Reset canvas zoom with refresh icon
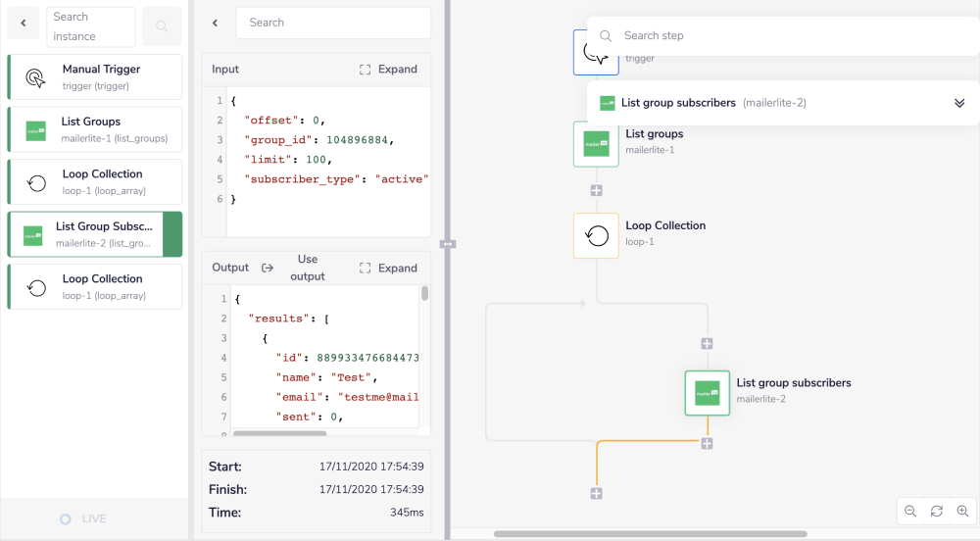Screen dimensions: 980x541 pos(937,511)
